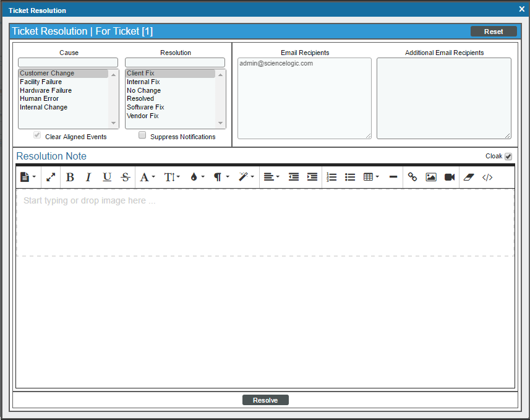Image resolution: width=530 pixels, height=420 pixels.
Task: Open the font family dropdown
Action: (x=147, y=177)
